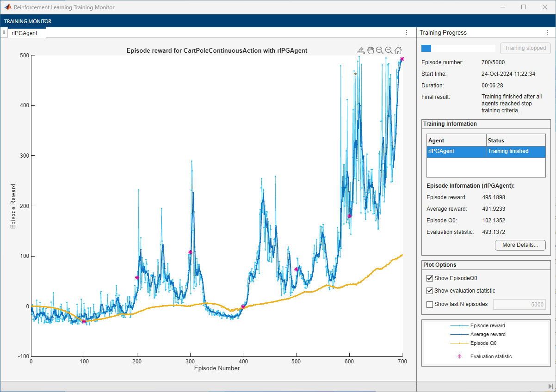556x392 pixels.
Task: Click the export/brush data icon above plot
Action: coord(361,50)
